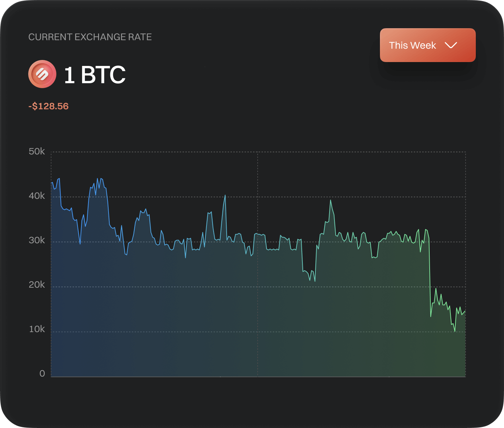Click the steep vertical drop near chart's right side
Screen dimensions: 504x428
pyautogui.click(x=430, y=275)
